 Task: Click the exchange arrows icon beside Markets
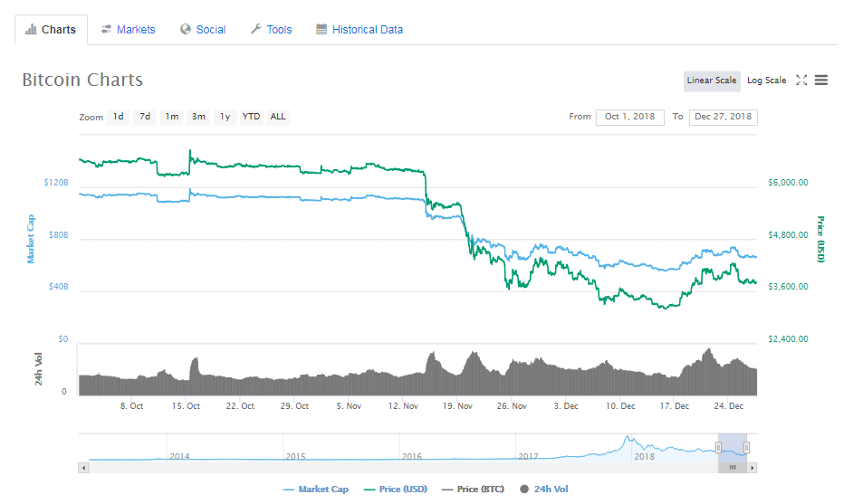[x=106, y=29]
